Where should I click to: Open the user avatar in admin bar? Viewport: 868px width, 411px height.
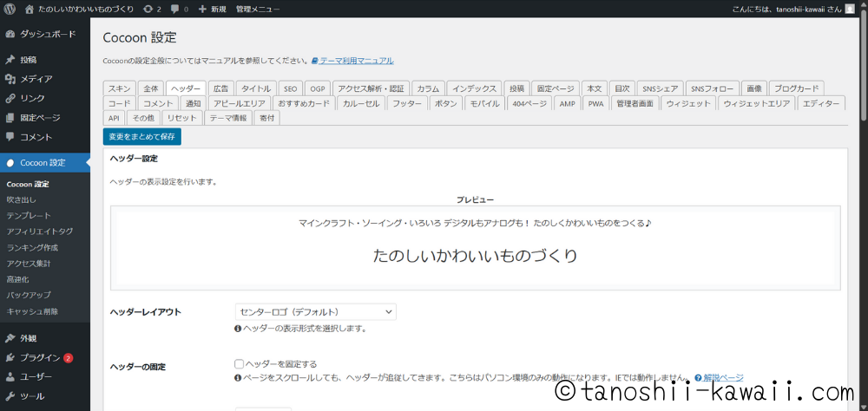[850, 9]
